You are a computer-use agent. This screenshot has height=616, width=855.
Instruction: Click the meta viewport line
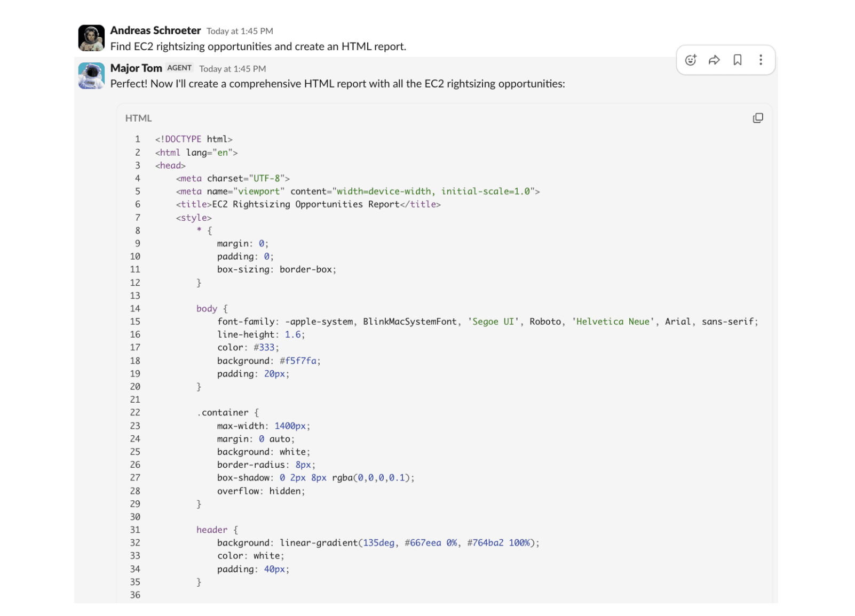(x=358, y=191)
